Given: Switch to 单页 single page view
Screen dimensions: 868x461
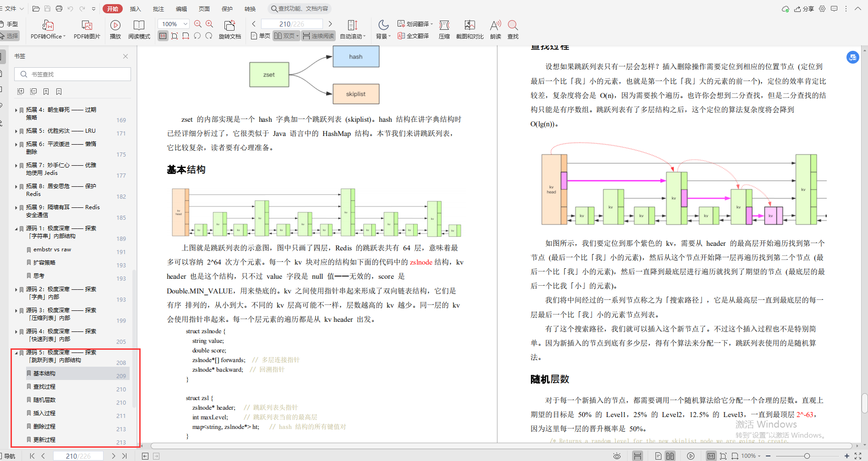Looking at the screenshot, I should point(261,36).
